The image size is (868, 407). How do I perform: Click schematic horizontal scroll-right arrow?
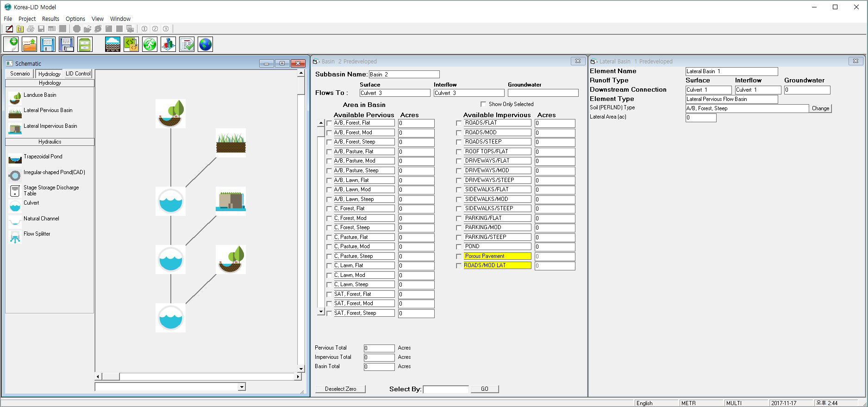point(298,376)
